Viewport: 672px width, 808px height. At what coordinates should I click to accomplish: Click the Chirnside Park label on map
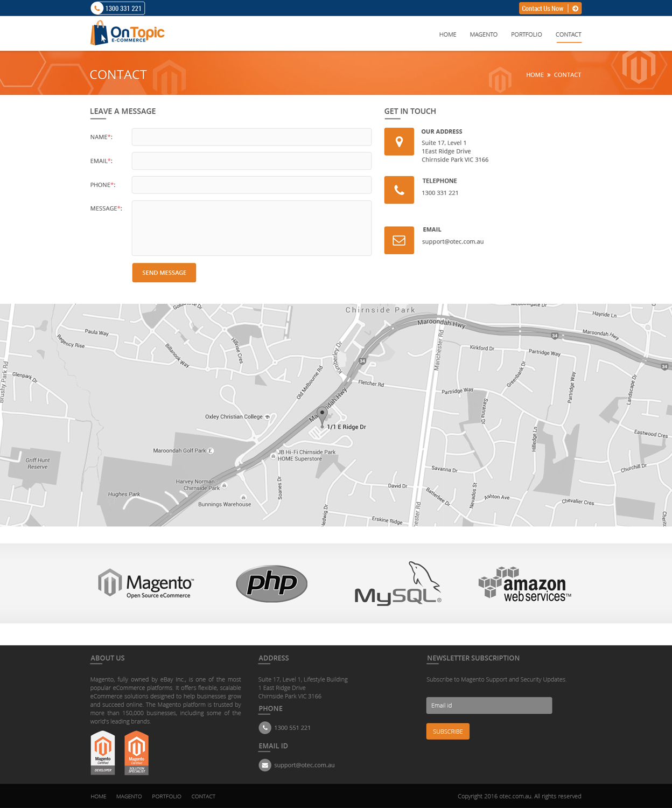click(380, 310)
